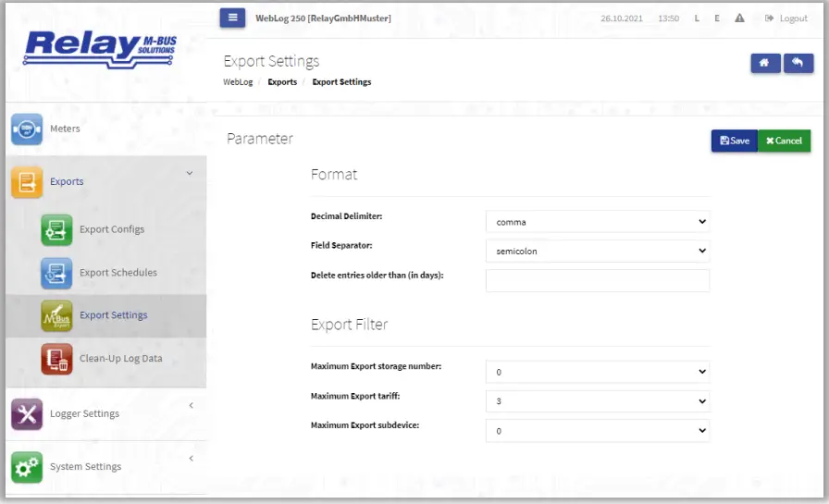
Task: Click the Exports menu label
Action: pos(67,181)
